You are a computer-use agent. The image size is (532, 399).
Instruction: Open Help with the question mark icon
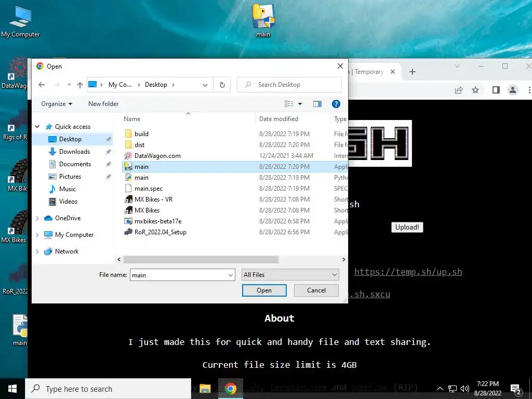pos(336,104)
